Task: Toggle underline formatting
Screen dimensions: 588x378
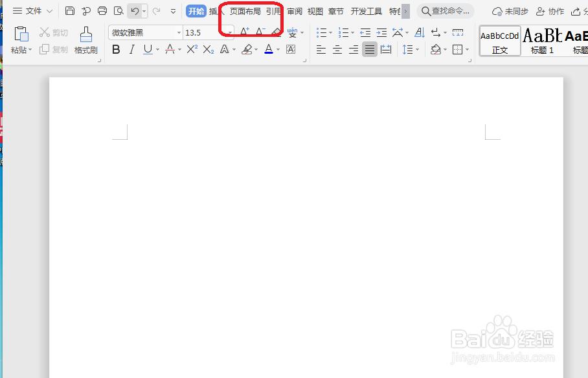Action: 148,49
